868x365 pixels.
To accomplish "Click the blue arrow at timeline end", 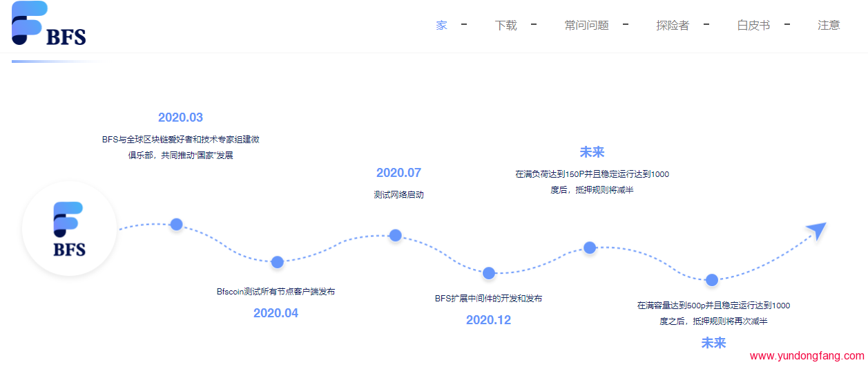I will (x=816, y=230).
